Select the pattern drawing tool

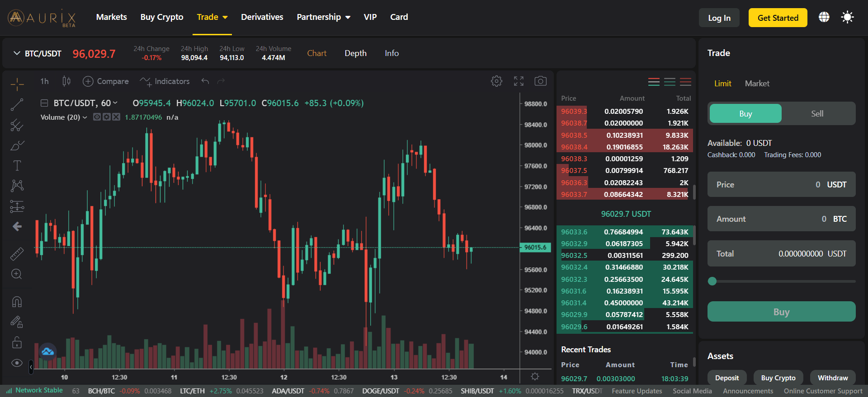pyautogui.click(x=17, y=186)
